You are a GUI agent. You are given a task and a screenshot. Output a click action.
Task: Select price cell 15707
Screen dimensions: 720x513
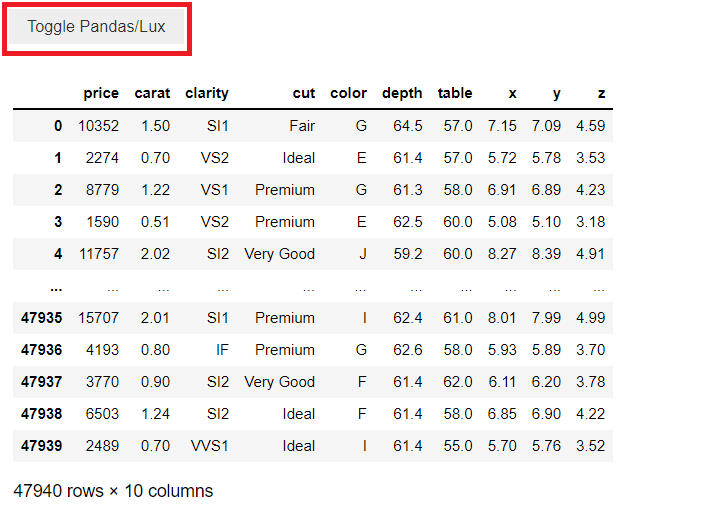(98, 318)
